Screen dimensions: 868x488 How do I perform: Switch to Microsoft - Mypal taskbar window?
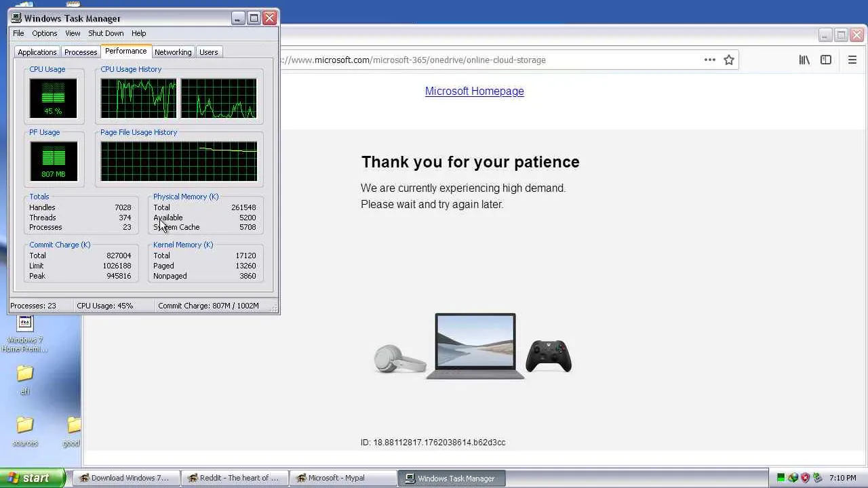343,478
